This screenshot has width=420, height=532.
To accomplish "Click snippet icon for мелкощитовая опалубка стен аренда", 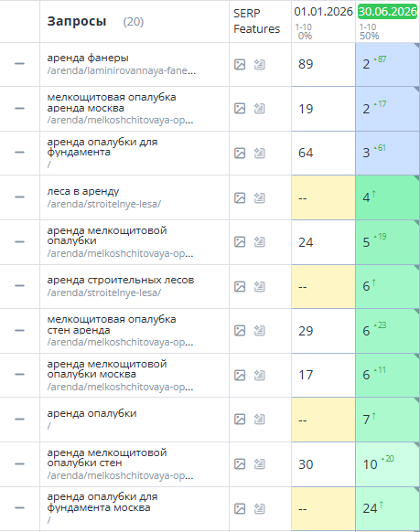I will tap(259, 331).
